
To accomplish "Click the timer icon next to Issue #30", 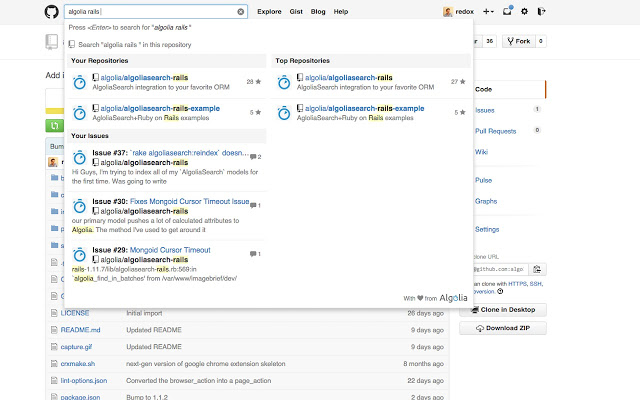I will (80, 206).
